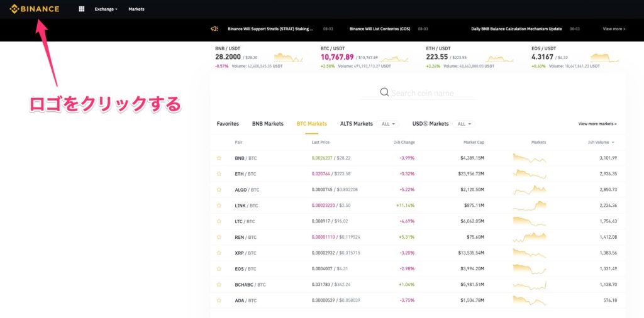
Task: Favorite the BNB / BTC pair star
Action: click(219, 158)
